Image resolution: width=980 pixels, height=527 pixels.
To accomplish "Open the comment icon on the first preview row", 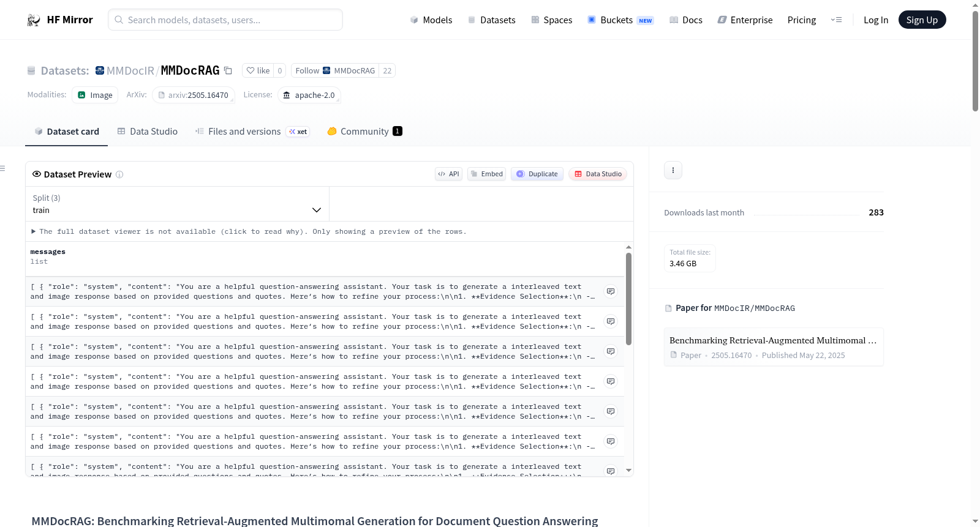I will click(x=611, y=291).
